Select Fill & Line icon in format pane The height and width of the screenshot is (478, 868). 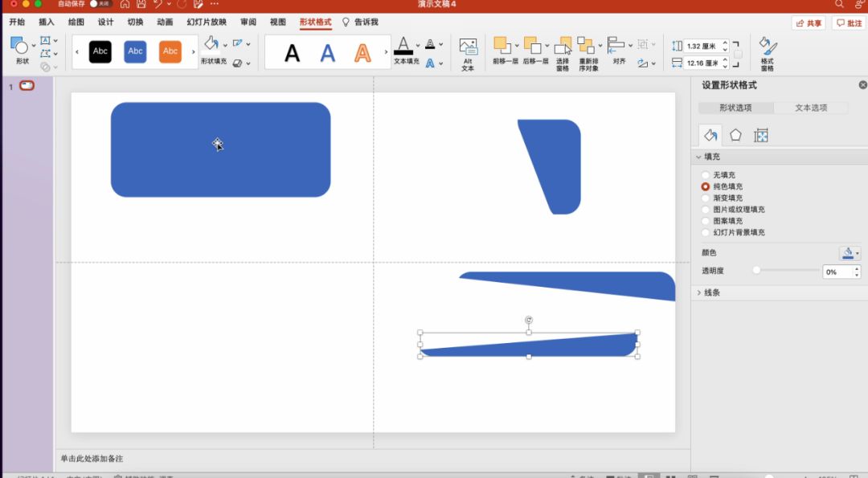click(x=710, y=135)
